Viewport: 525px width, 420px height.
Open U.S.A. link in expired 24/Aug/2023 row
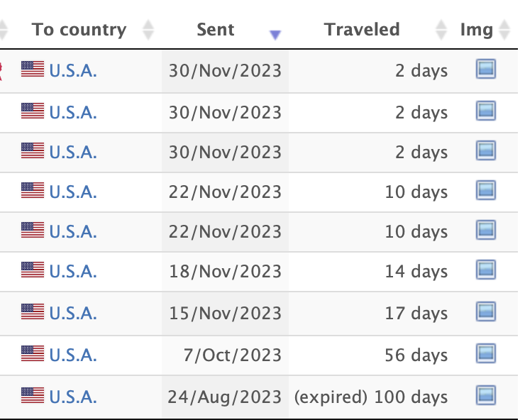tap(73, 397)
